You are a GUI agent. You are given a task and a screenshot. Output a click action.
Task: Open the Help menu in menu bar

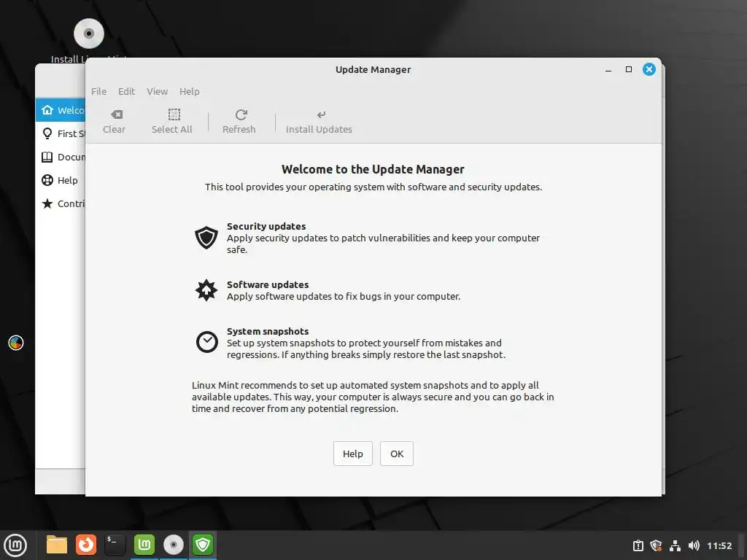click(190, 91)
